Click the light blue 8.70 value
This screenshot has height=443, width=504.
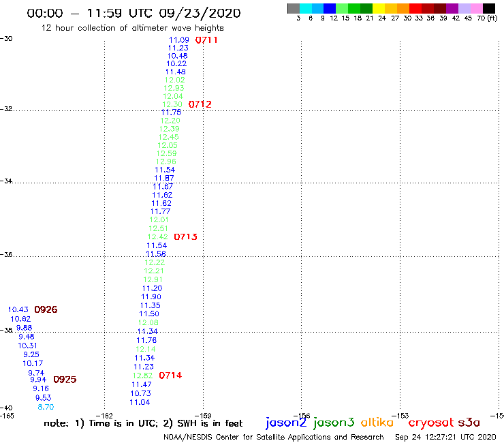coord(46,407)
